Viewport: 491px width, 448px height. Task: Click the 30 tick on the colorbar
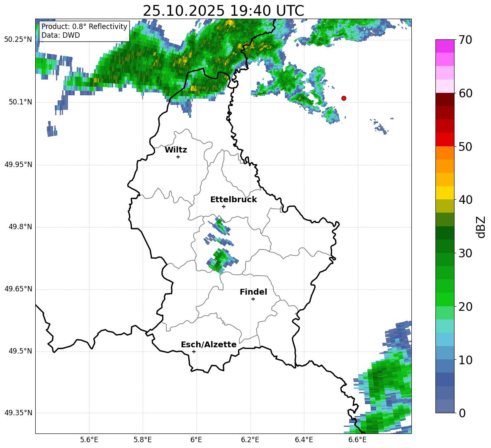pyautogui.click(x=465, y=253)
